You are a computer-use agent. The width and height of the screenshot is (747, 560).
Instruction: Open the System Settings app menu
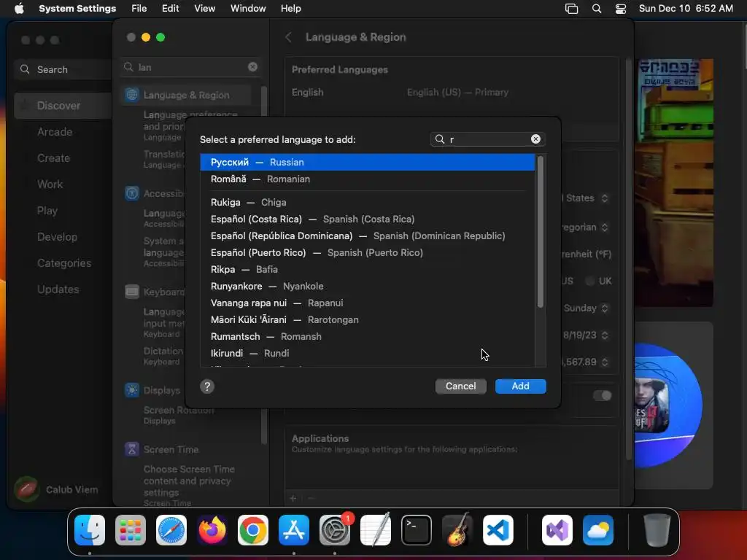77,8
